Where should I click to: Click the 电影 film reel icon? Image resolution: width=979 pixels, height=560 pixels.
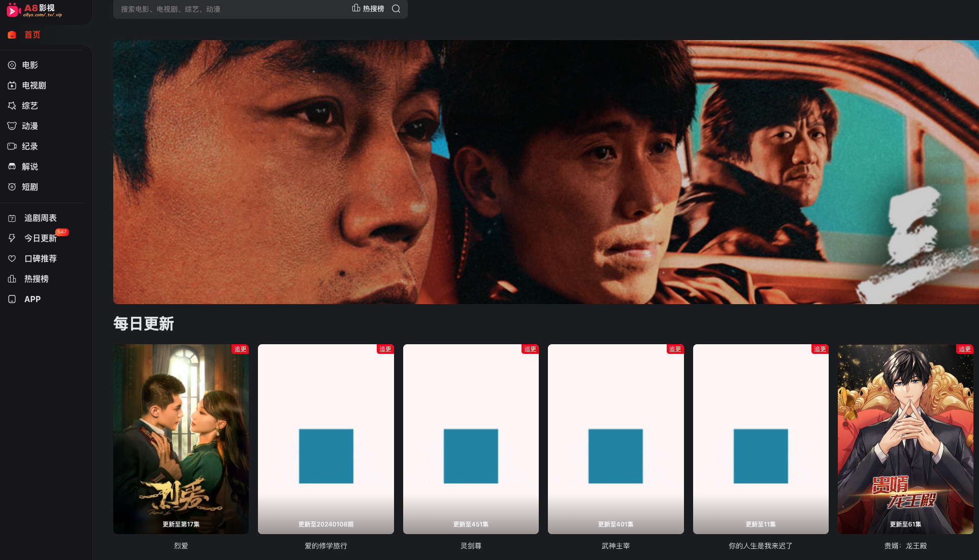12,65
